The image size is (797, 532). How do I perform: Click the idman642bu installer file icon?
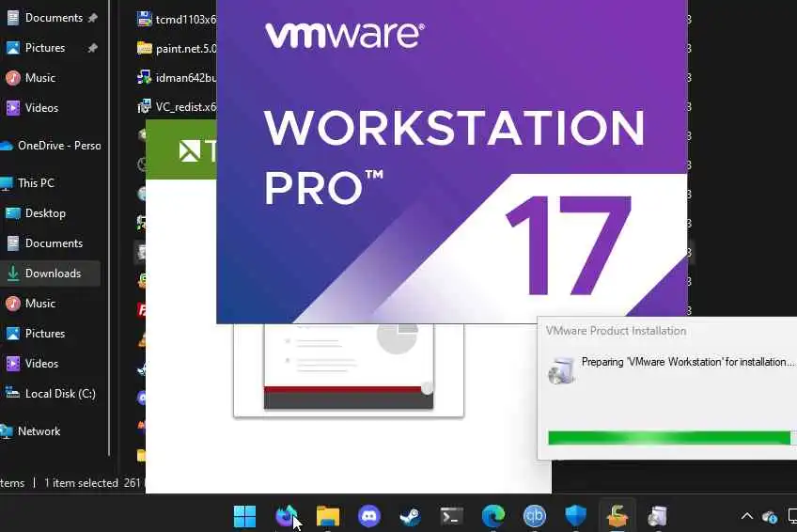145,77
